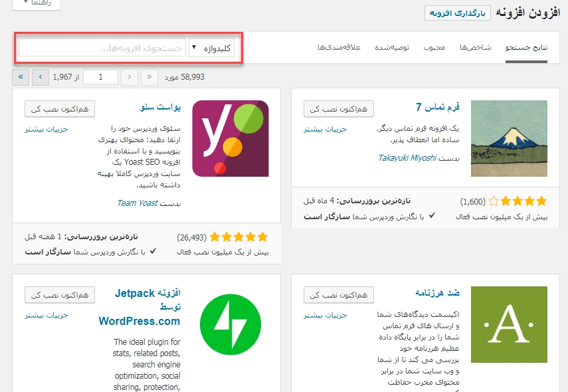Go to the next results page
Screen dimensions: 568x392
tap(41, 77)
